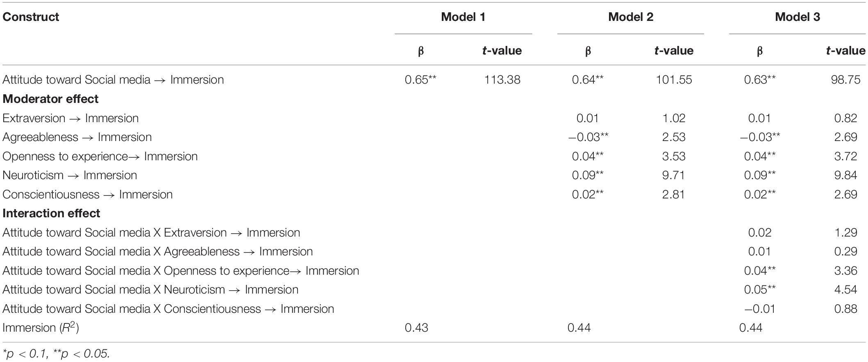The height and width of the screenshot is (362, 868).
Task: Click Model 2 beta value 0.64**
Action: (x=588, y=80)
